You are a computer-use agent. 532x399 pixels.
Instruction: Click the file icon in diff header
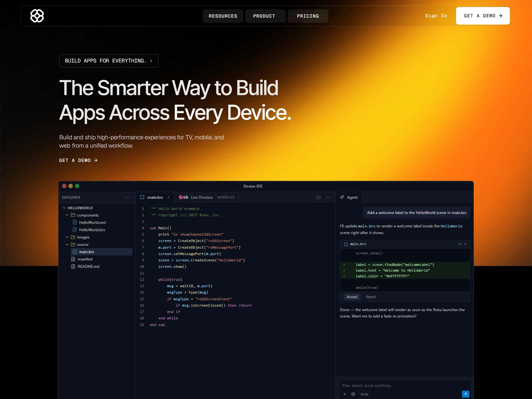point(346,244)
